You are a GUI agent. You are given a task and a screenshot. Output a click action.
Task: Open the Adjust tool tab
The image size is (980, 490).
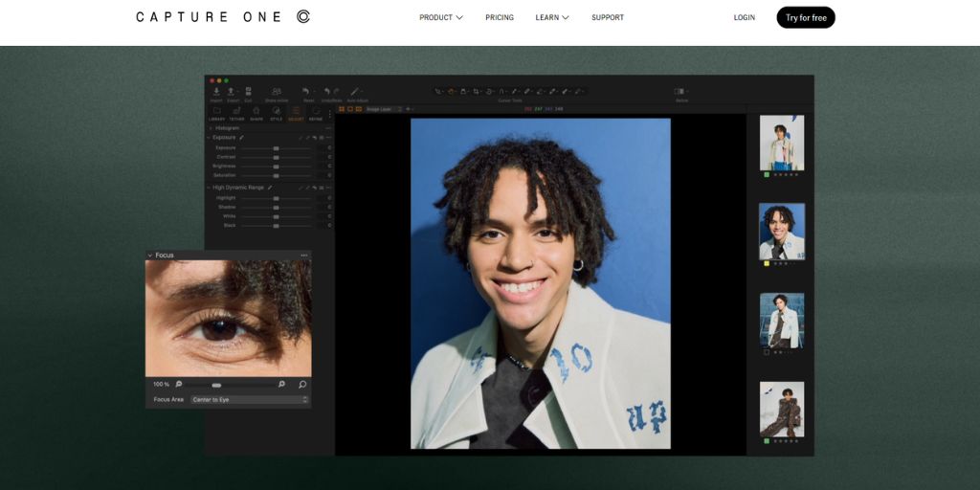[x=296, y=113]
